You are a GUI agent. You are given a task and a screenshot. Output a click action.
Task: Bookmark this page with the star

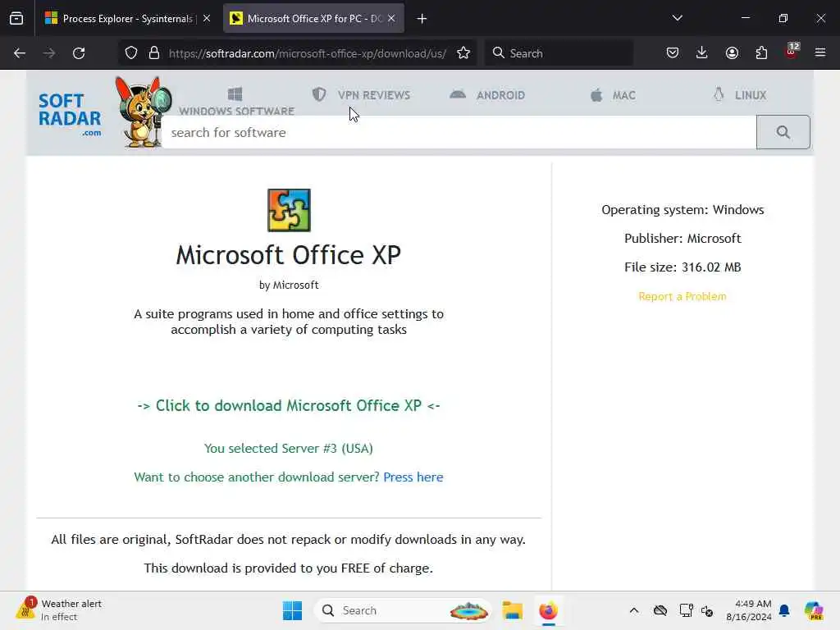[463, 53]
